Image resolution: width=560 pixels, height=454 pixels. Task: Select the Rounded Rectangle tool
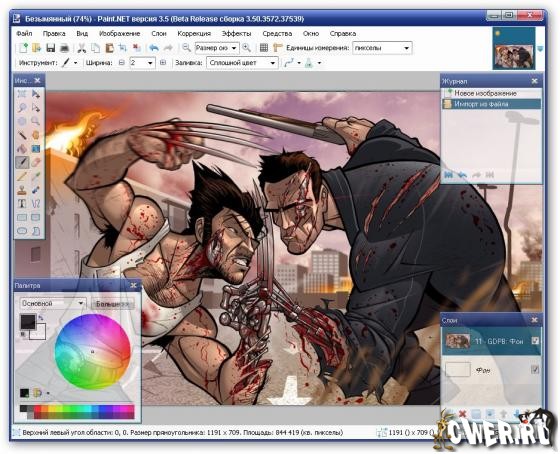[36, 217]
